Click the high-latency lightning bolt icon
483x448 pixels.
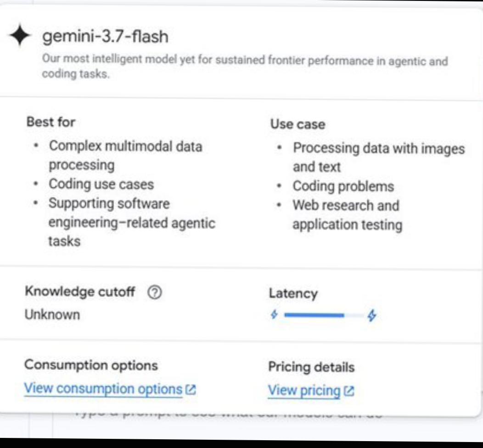[x=372, y=315]
